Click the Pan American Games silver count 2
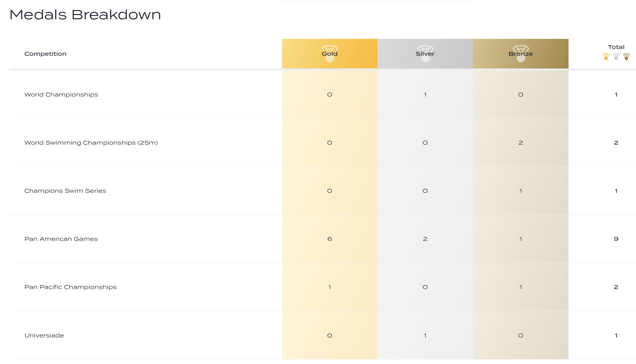The image size is (636, 364). click(425, 239)
